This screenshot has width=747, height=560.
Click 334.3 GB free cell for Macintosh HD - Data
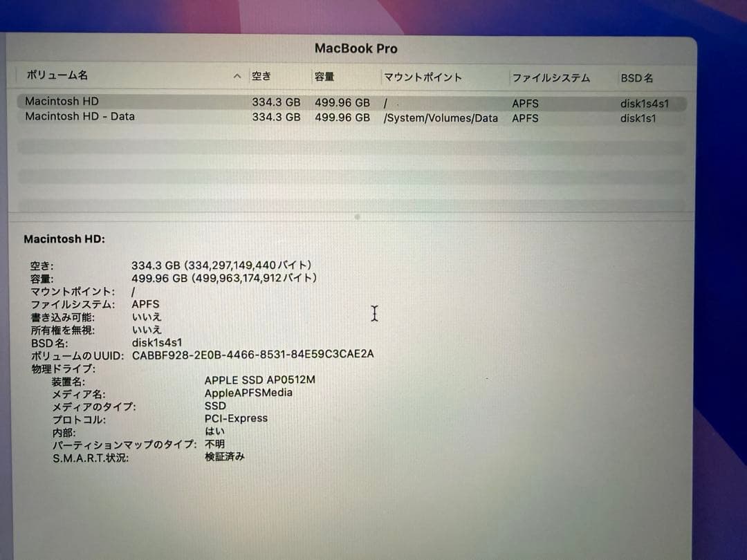pyautogui.click(x=276, y=117)
